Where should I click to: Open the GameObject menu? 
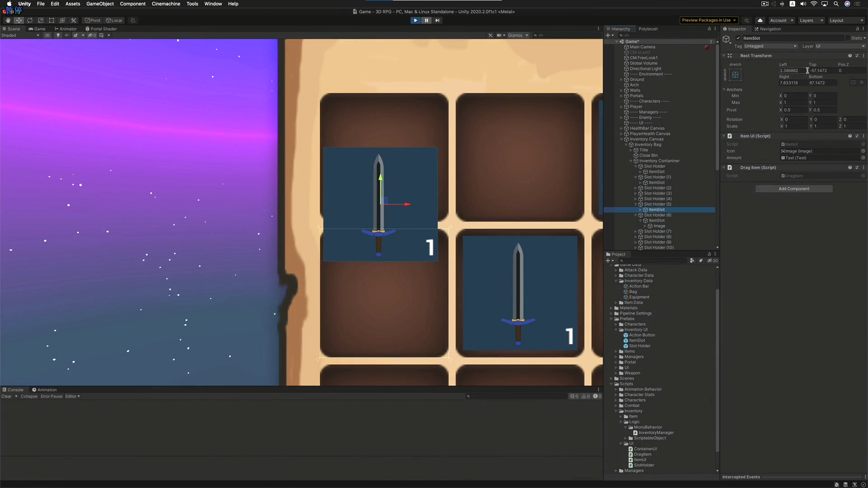coord(100,4)
